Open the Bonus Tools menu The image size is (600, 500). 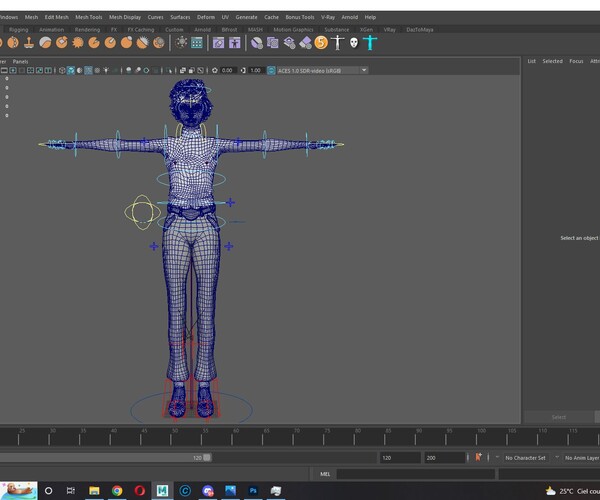click(x=300, y=17)
